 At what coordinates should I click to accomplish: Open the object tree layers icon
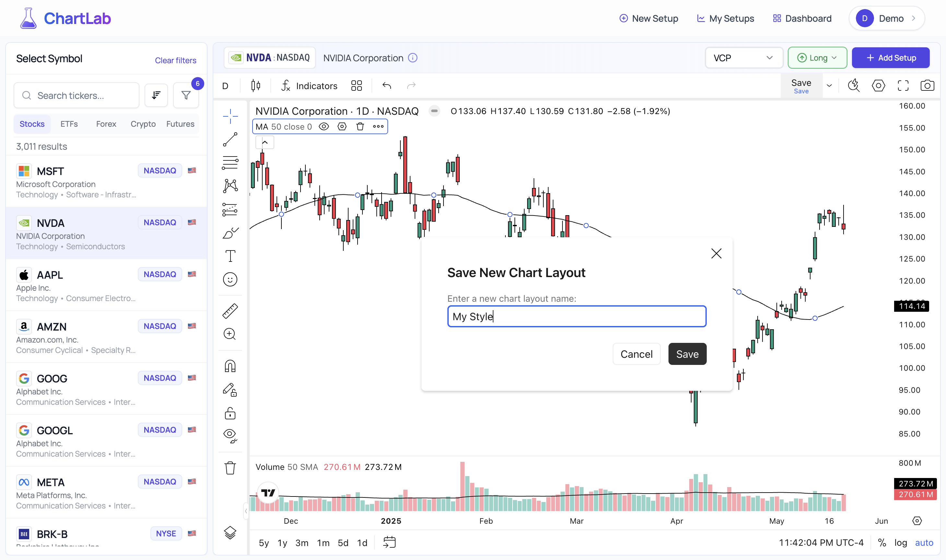pyautogui.click(x=230, y=532)
